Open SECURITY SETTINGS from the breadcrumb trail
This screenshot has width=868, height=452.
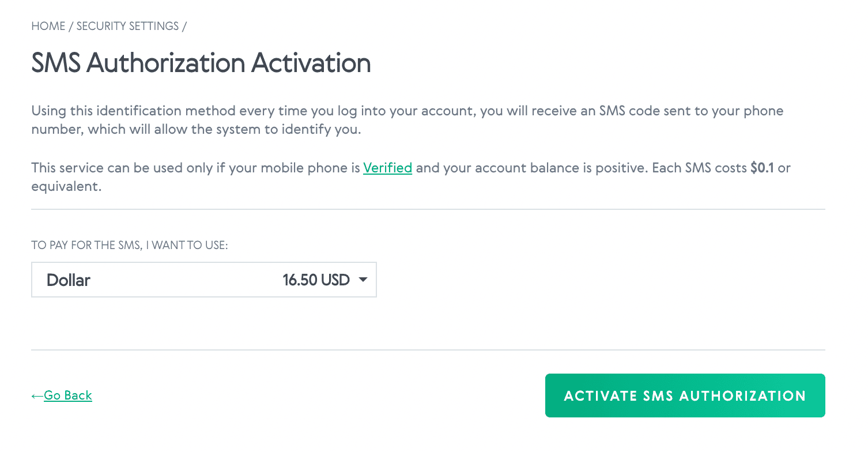[129, 26]
